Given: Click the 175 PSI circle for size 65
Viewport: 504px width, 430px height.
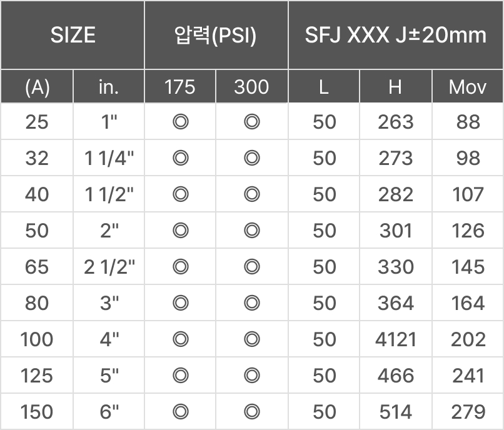Looking at the screenshot, I should pyautogui.click(x=180, y=267).
